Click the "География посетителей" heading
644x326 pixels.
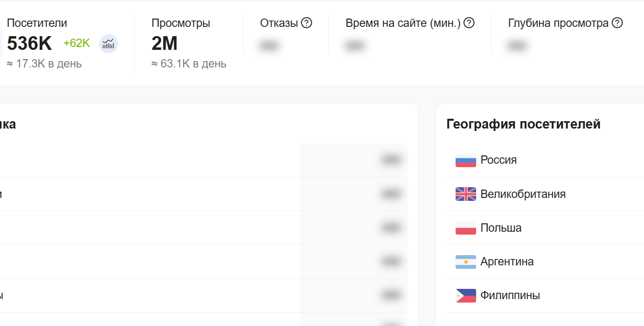tap(523, 124)
